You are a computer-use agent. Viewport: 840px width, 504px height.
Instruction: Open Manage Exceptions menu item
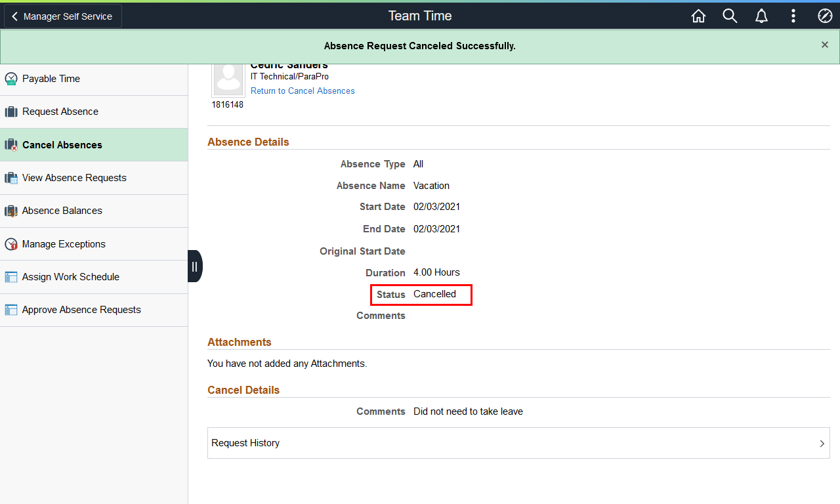tap(94, 244)
